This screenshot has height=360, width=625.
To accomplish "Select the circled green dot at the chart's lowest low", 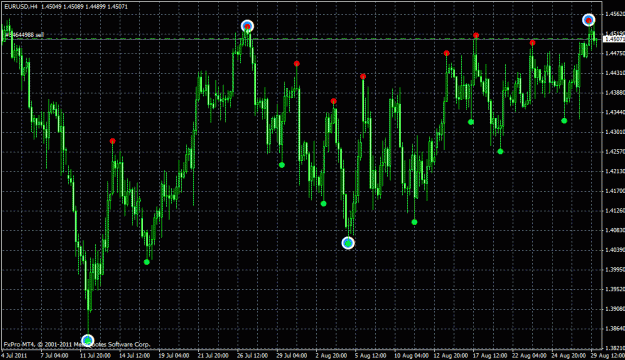I will (88, 340).
